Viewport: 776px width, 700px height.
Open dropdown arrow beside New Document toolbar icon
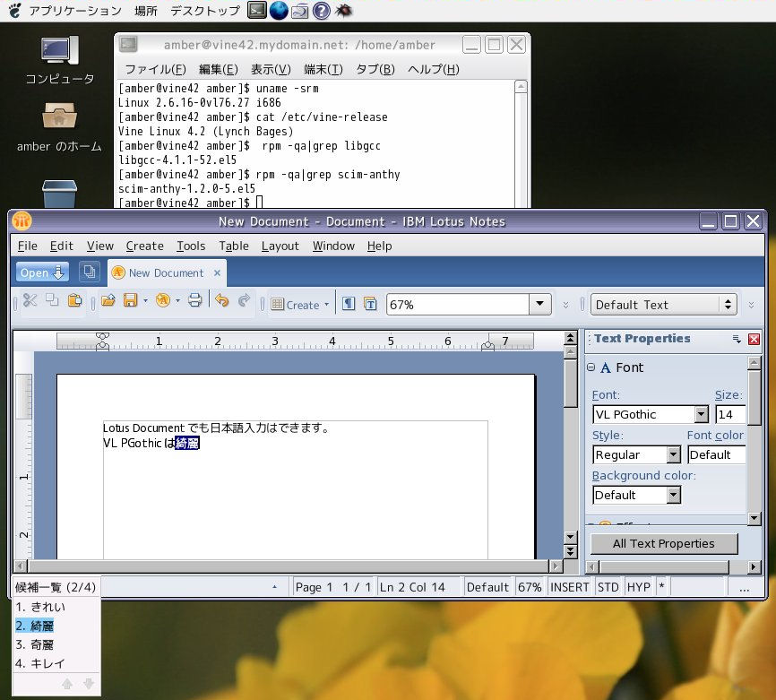click(177, 300)
